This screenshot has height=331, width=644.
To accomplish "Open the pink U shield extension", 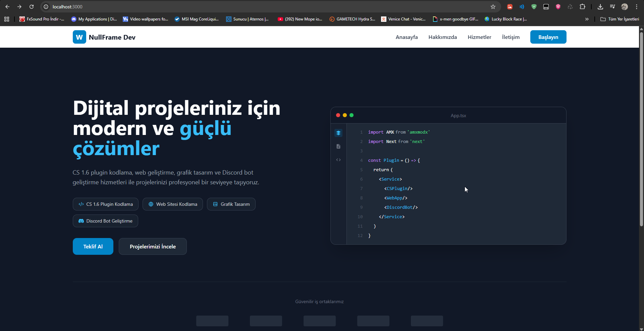I will pyautogui.click(x=558, y=7).
